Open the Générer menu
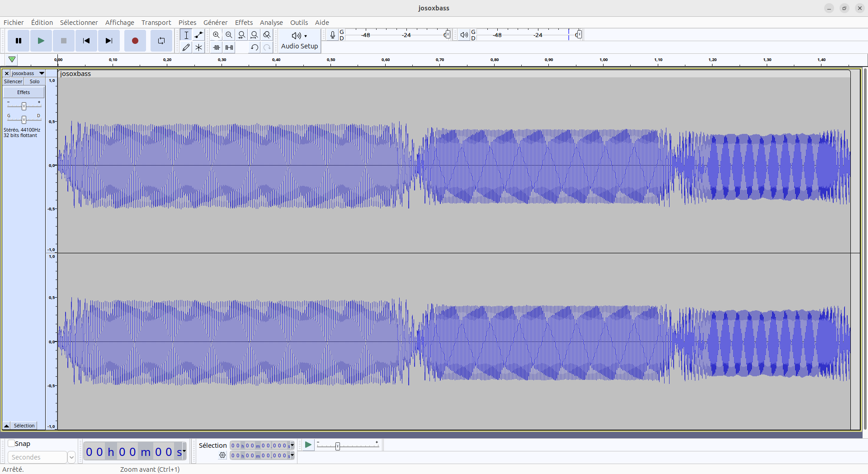Viewport: 868px width, 474px height. (215, 23)
